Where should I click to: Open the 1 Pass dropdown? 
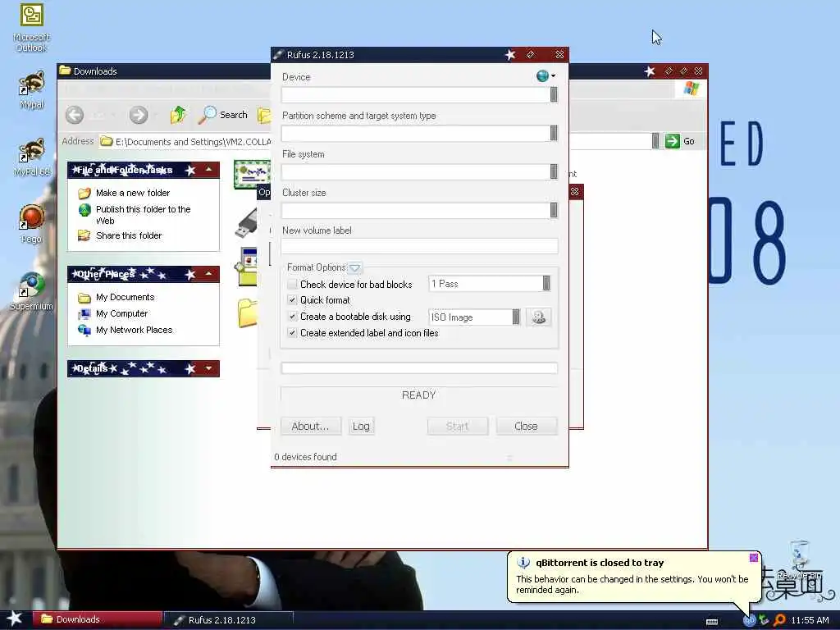pyautogui.click(x=546, y=283)
